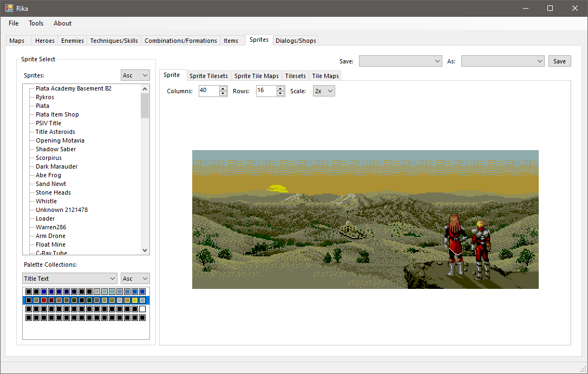Screen dimensions: 588x374
Task: Pick Warren286 from the sprite list
Action: coord(51,227)
